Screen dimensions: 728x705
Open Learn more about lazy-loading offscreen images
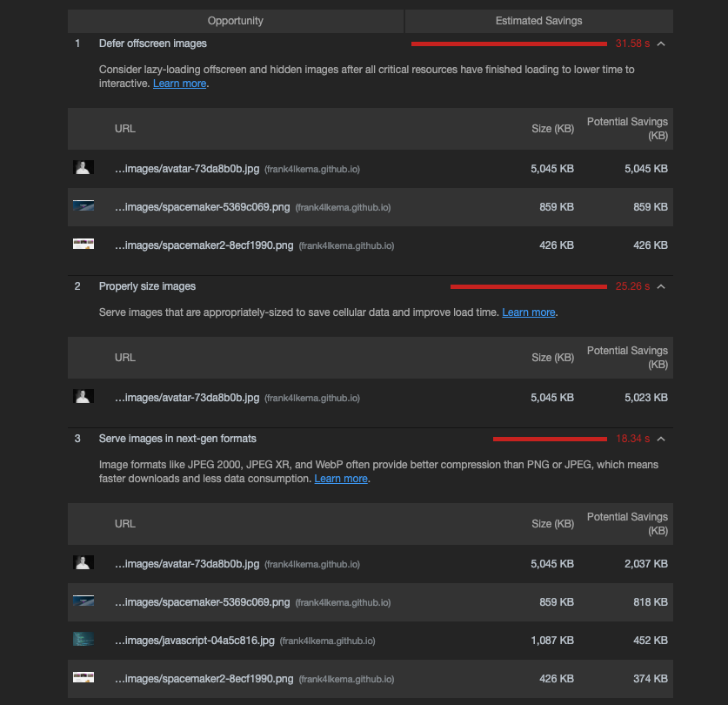[x=179, y=83]
